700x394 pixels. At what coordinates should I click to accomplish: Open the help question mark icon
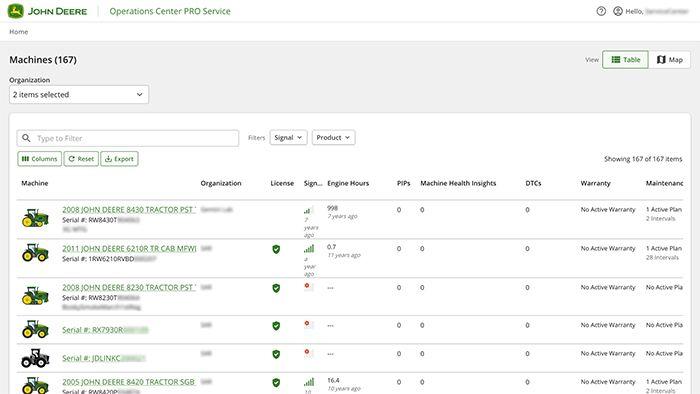[x=601, y=11]
